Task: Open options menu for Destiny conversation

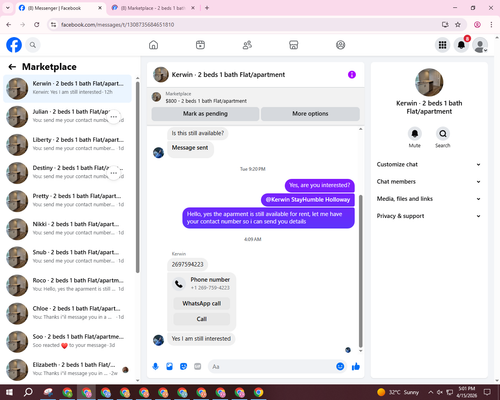Action: coord(114,173)
